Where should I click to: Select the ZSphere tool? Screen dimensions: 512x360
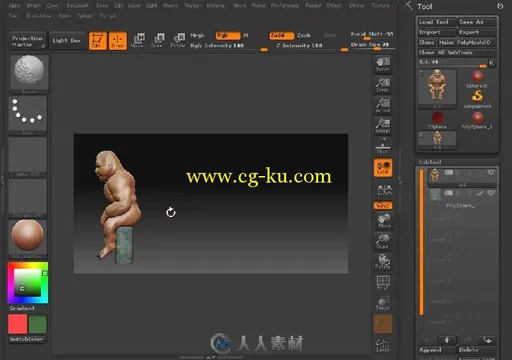(437, 120)
